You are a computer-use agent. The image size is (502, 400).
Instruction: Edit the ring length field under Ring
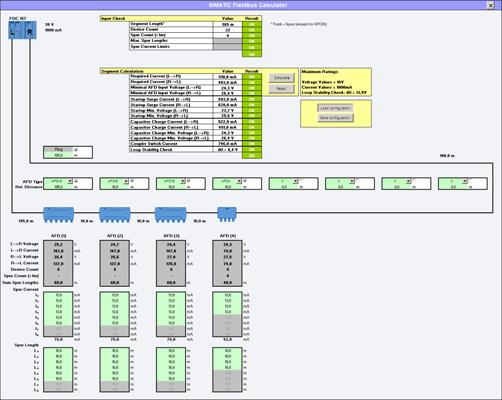click(x=58, y=155)
